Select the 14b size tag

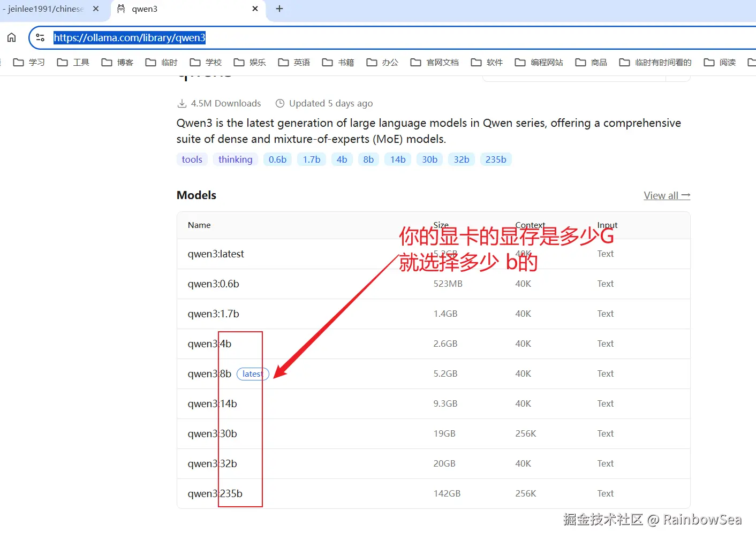[x=398, y=159]
